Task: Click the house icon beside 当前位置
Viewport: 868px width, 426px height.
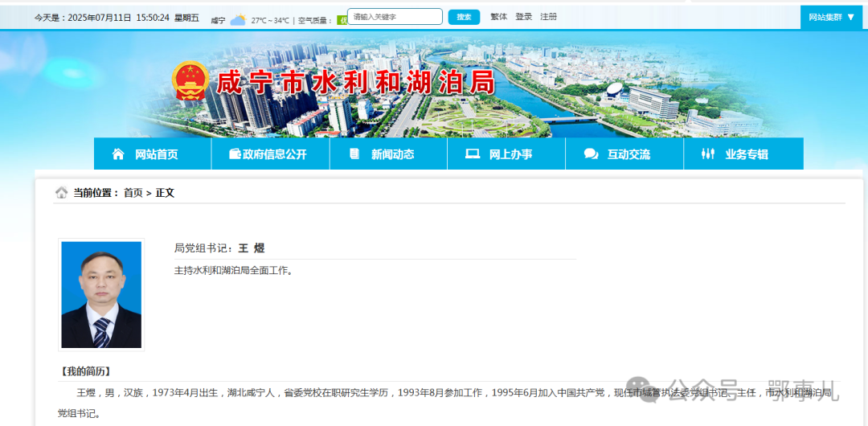Action: pos(61,193)
